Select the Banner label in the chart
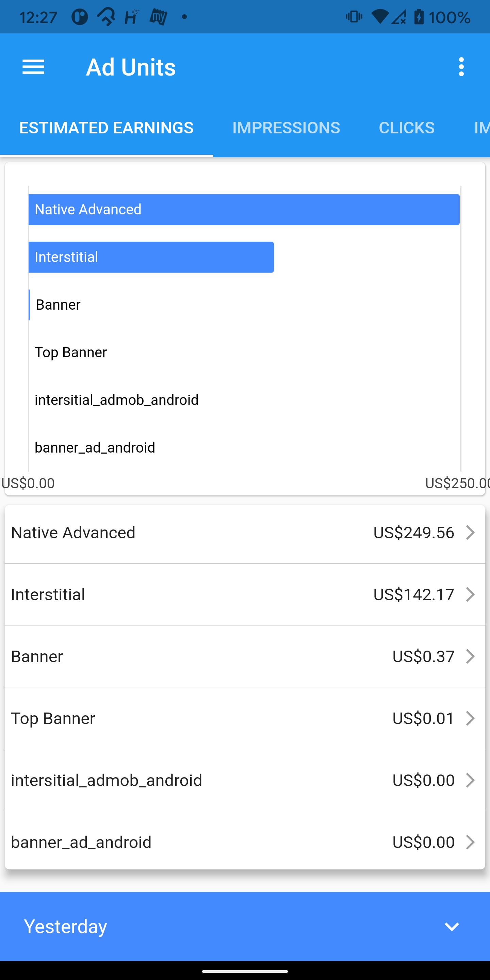490x980 pixels. coord(58,305)
